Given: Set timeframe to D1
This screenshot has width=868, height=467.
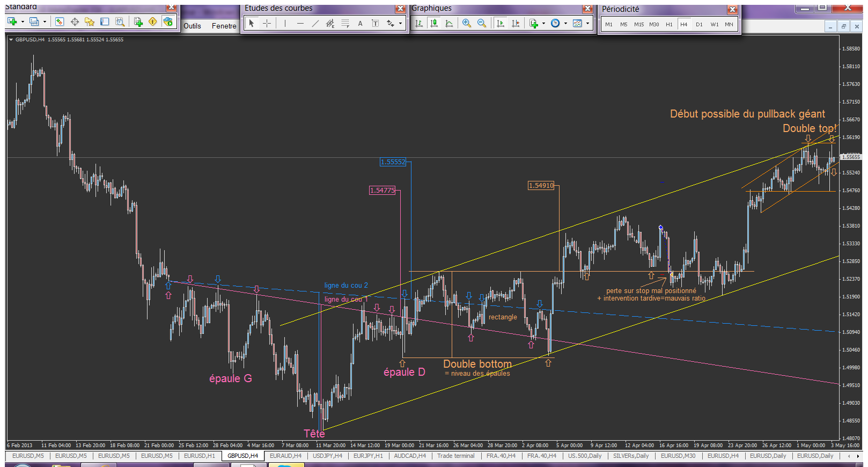Looking at the screenshot, I should tap(699, 24).
